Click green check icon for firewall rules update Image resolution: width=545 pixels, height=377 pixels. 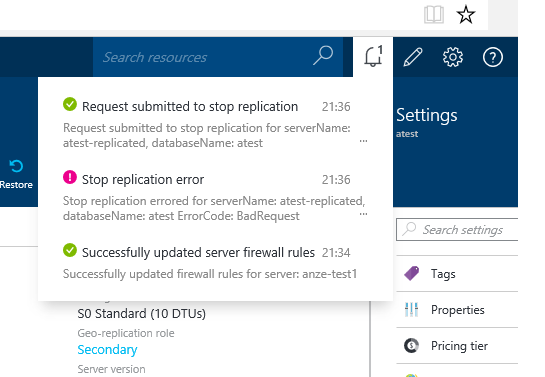[70, 250]
